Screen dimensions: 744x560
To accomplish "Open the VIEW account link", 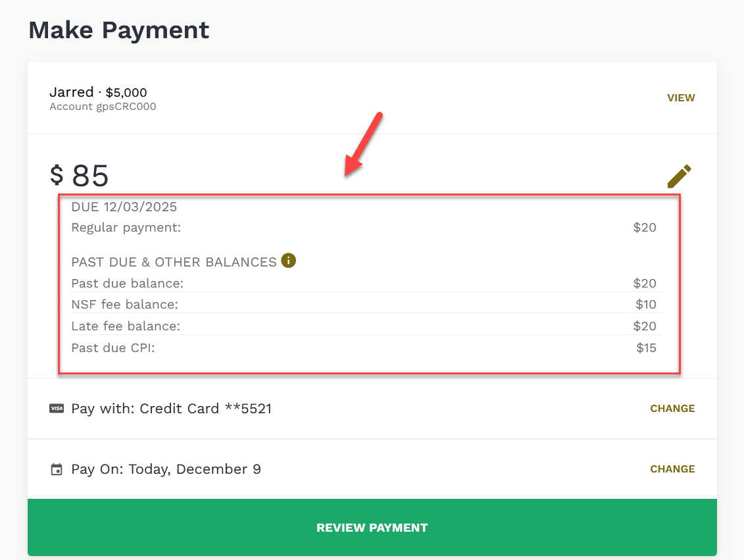I will 681,98.
